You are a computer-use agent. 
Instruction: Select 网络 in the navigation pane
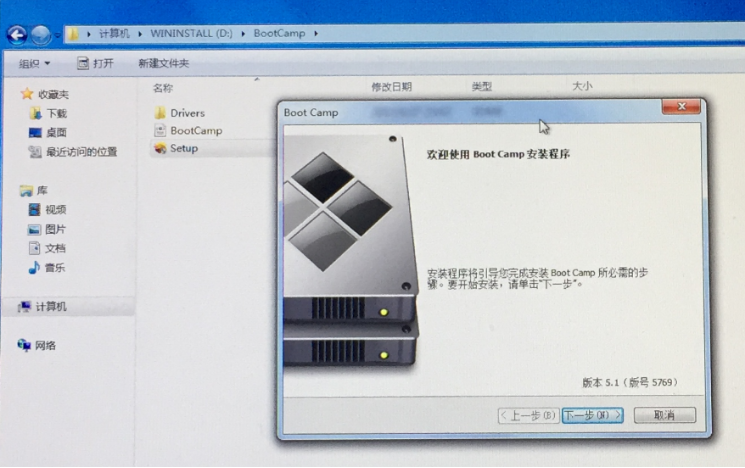(x=45, y=345)
